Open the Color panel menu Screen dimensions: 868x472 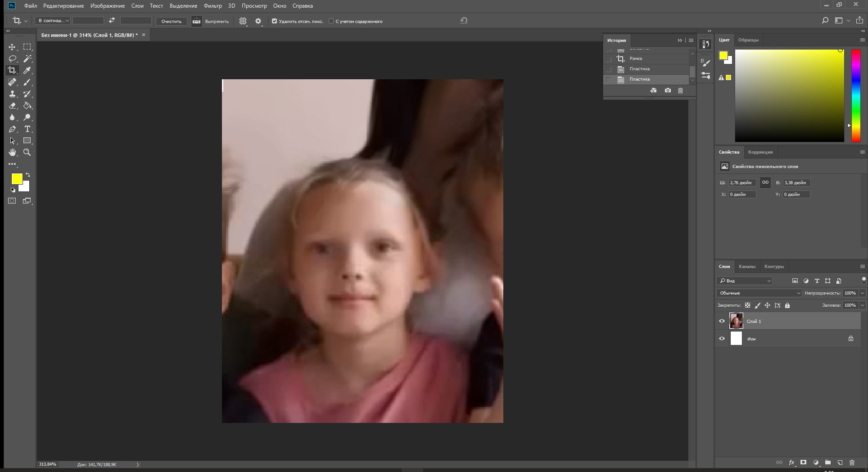pos(863,40)
